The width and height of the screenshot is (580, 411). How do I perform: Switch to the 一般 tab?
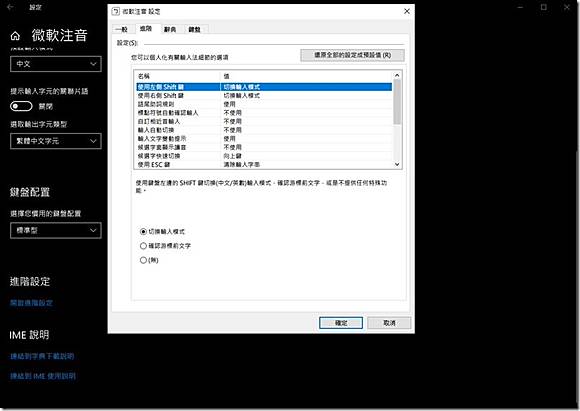122,29
